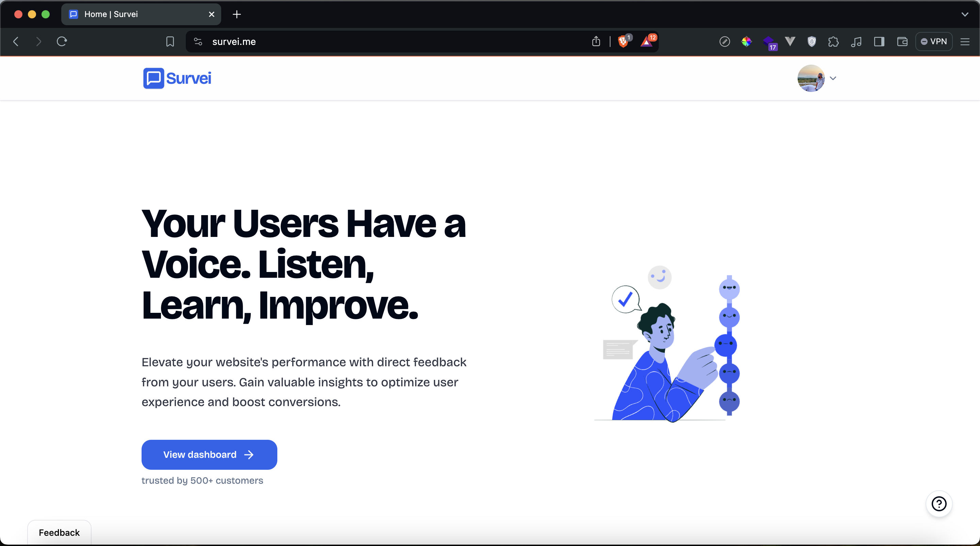
Task: Click the shield security icon in toolbar
Action: [812, 42]
